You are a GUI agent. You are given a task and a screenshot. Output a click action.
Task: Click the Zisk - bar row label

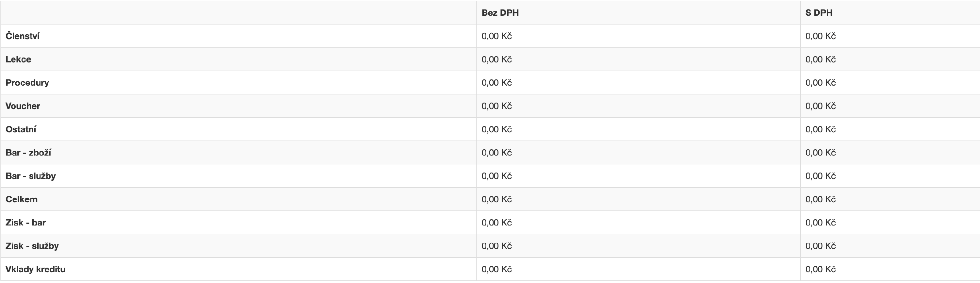coord(25,223)
